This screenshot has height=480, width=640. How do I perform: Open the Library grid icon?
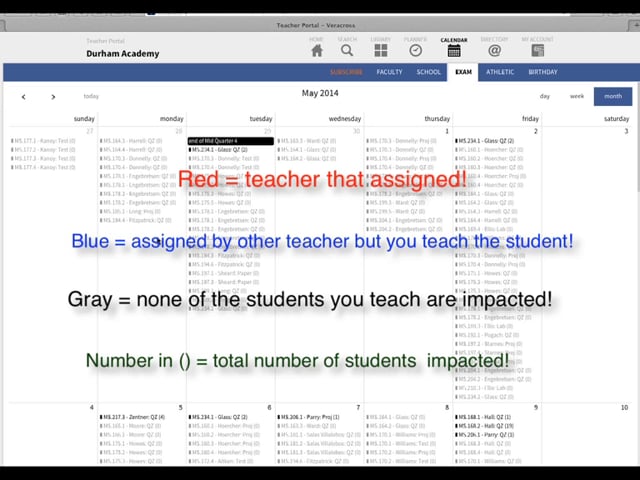[x=381, y=51]
